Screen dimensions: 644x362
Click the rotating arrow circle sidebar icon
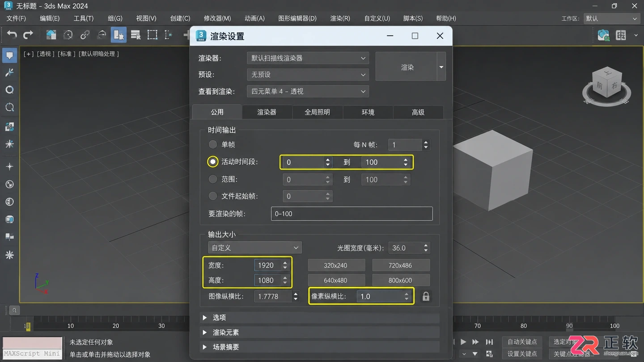9,107
